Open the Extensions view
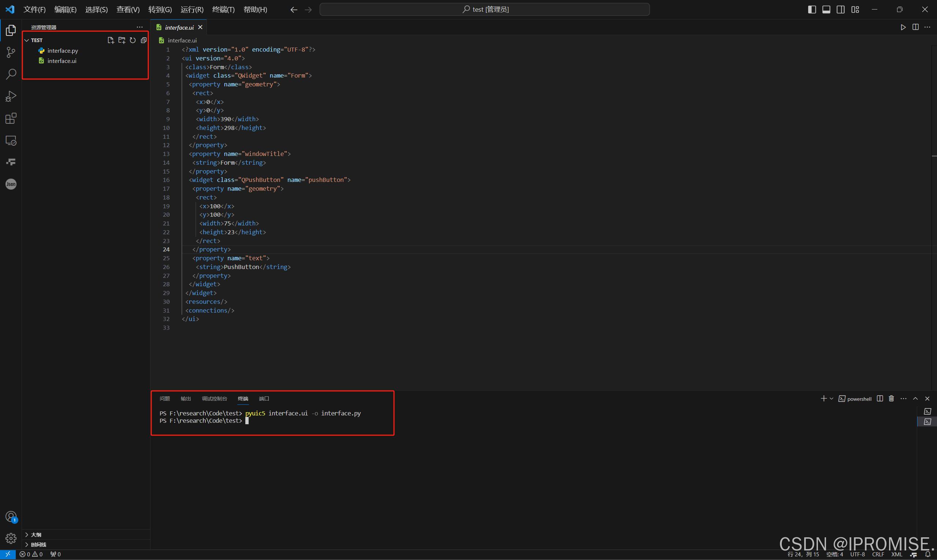The width and height of the screenshot is (937, 560). (11, 119)
